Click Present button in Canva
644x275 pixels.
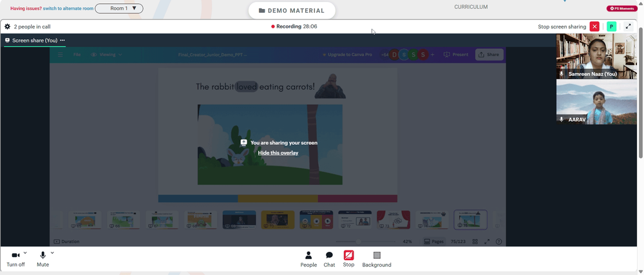pos(456,55)
